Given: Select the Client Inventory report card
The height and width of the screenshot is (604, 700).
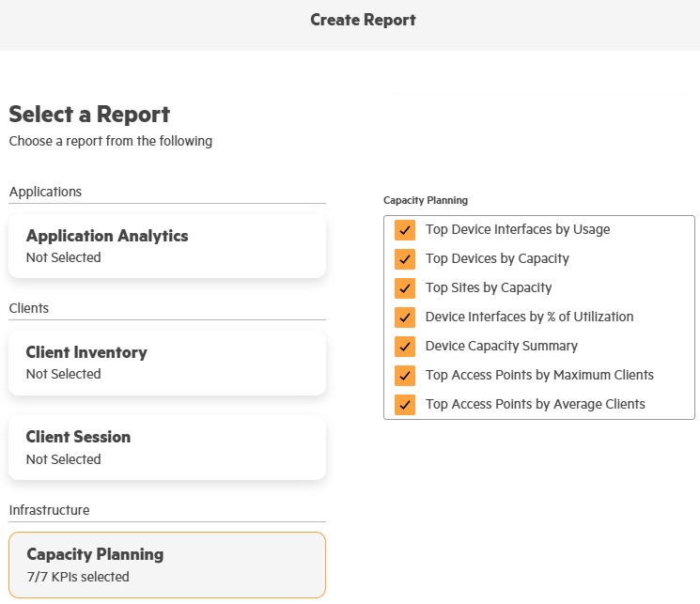Looking at the screenshot, I should 167,363.
